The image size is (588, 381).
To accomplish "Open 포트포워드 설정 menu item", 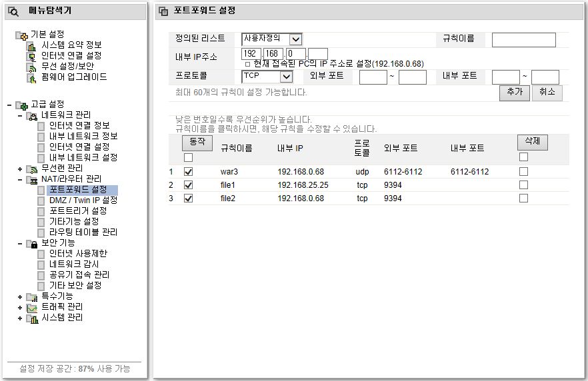I will coord(79,190).
